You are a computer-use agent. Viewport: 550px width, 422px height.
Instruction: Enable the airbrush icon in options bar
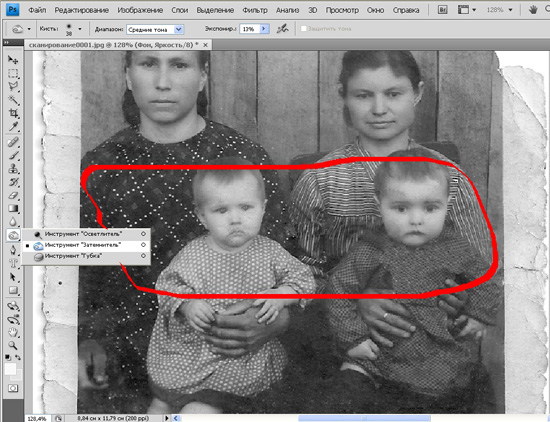(282, 29)
